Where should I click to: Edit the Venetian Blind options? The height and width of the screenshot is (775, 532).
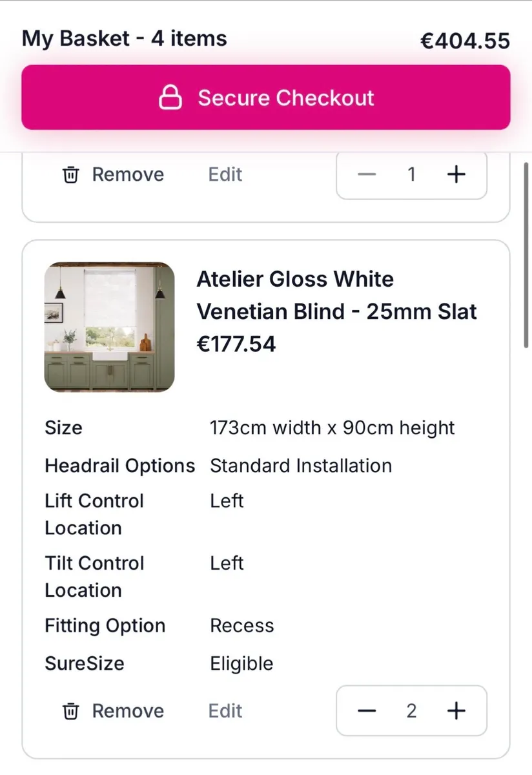coord(225,711)
